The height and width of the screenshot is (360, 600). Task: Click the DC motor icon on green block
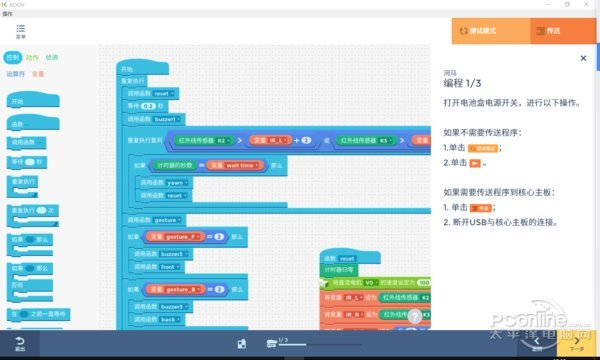pyautogui.click(x=324, y=283)
